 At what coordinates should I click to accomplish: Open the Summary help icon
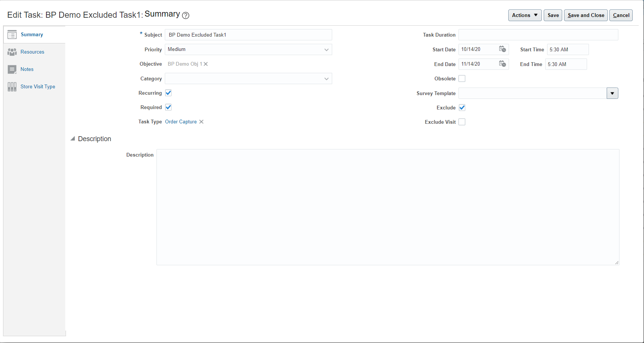point(186,15)
